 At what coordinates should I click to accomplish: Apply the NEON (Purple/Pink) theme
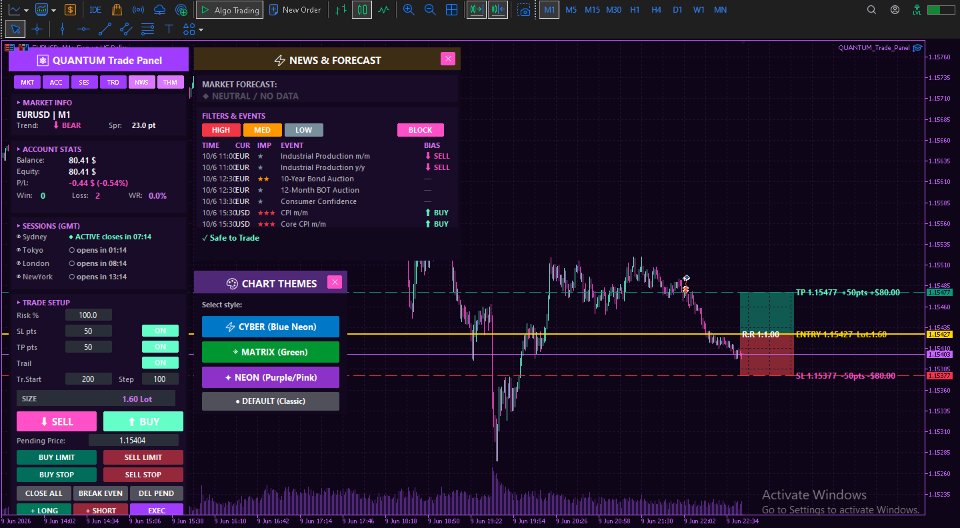tap(271, 377)
